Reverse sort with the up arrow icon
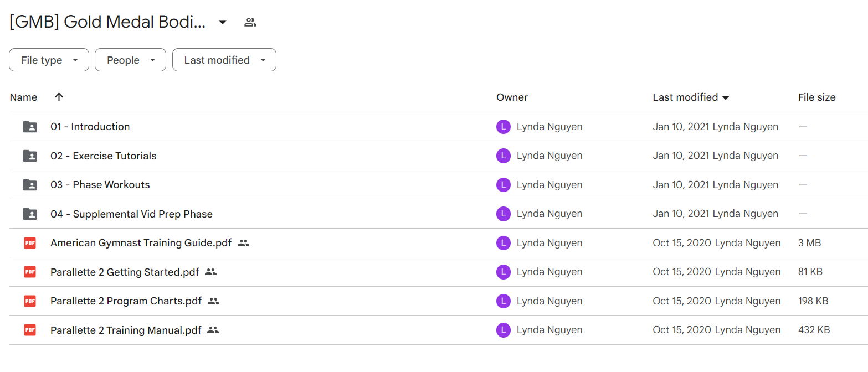This screenshot has height=372, width=868. 59,97
